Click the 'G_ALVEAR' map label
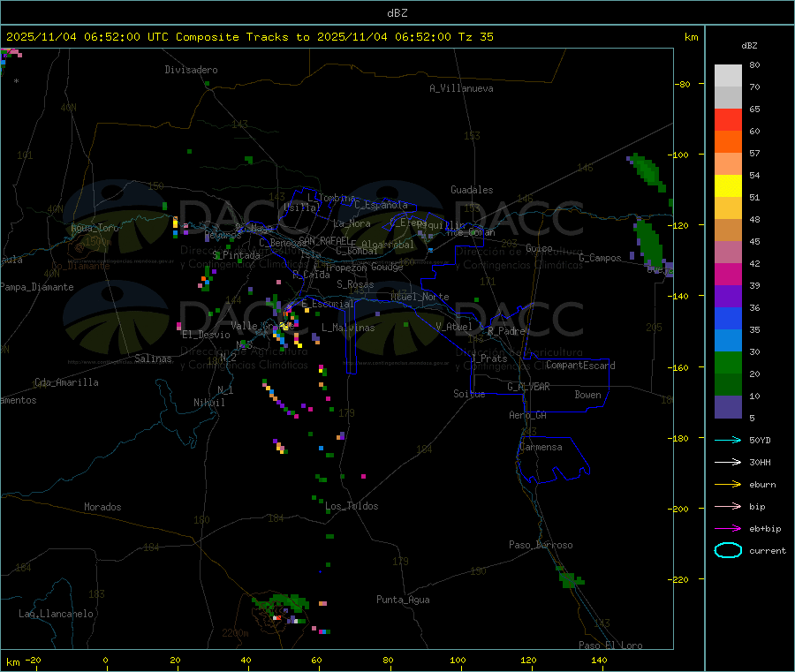 (x=528, y=387)
